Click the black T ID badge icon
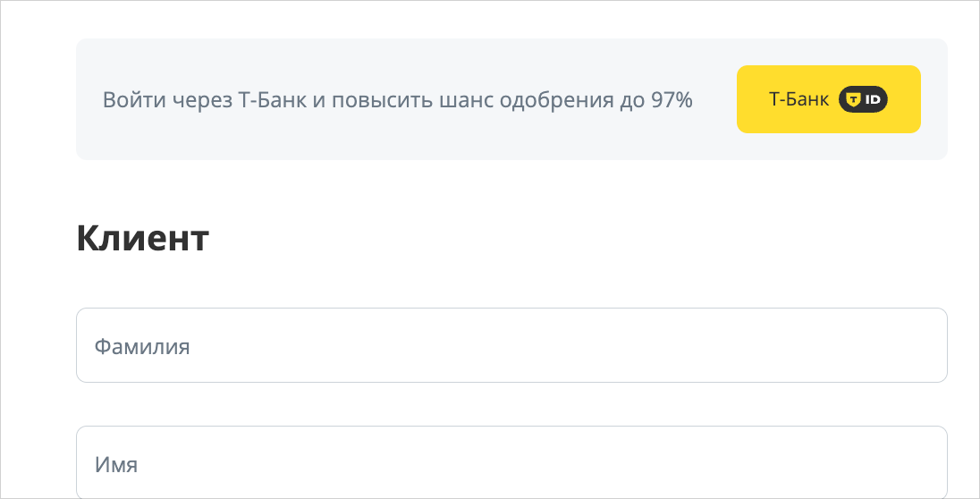 point(863,99)
